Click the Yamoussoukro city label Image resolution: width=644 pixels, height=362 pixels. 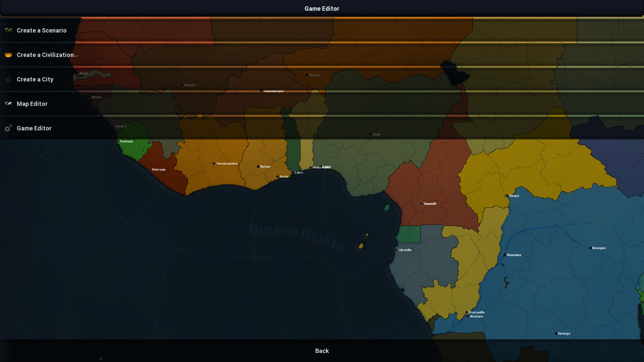pyautogui.click(x=227, y=164)
